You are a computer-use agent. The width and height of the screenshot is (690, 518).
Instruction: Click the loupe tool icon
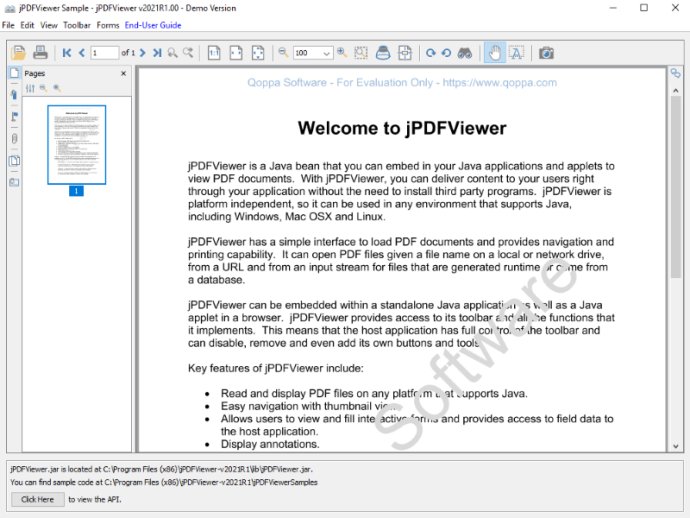point(383,53)
